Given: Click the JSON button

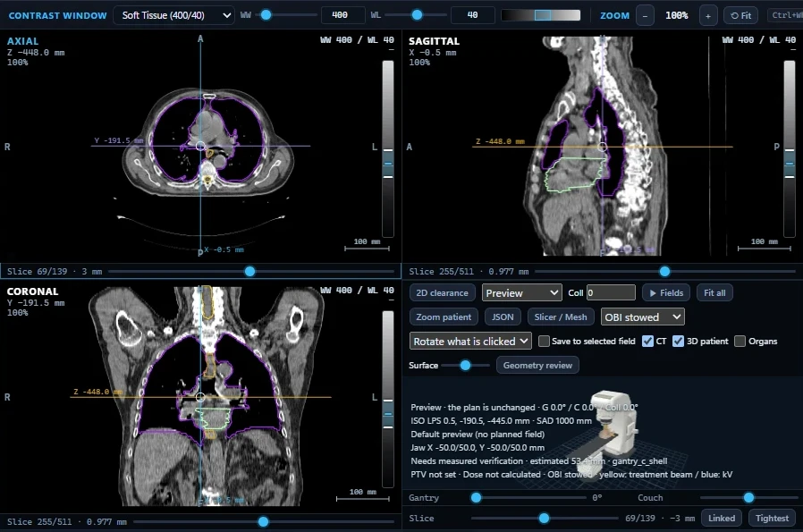Looking at the screenshot, I should 503,317.
